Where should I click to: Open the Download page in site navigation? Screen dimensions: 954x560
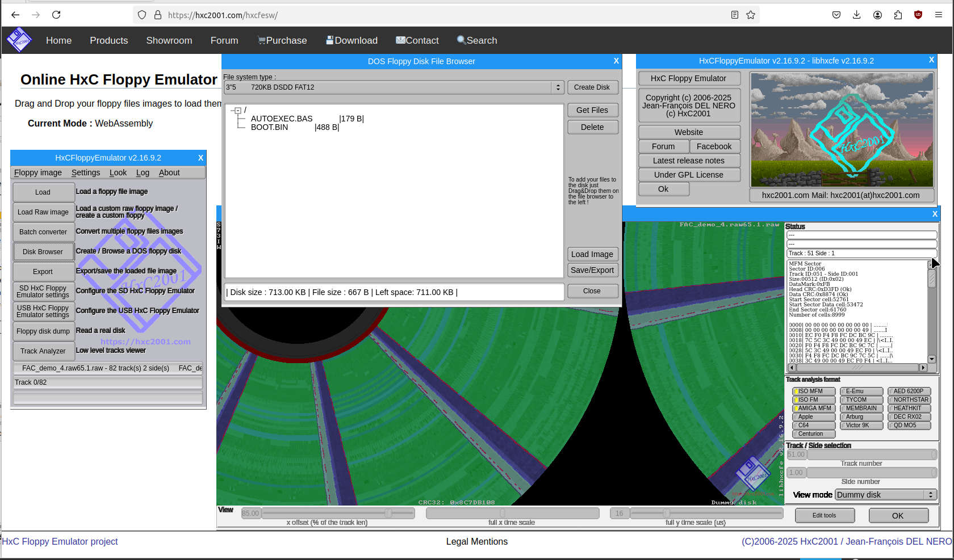352,40
